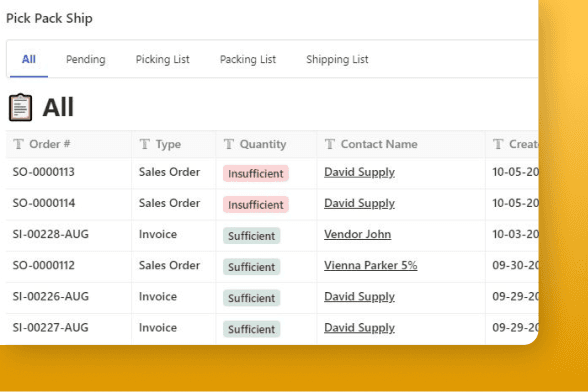Select the SI-00226-AUG order row

(x=272, y=297)
